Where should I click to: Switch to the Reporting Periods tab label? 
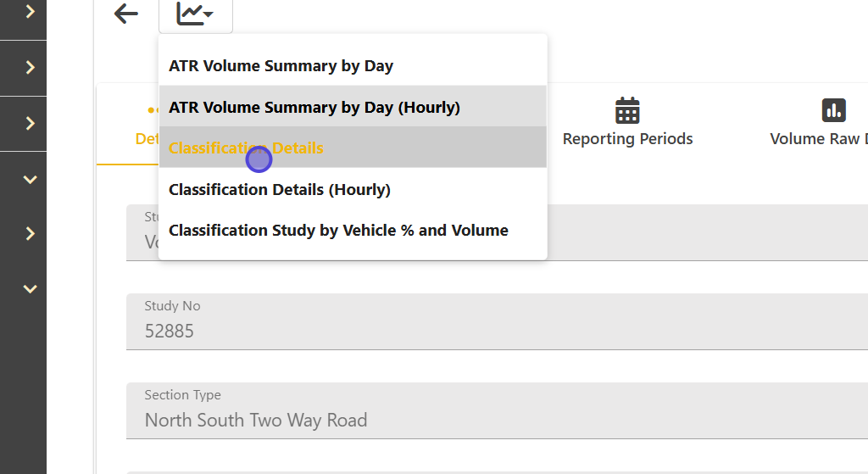click(627, 139)
